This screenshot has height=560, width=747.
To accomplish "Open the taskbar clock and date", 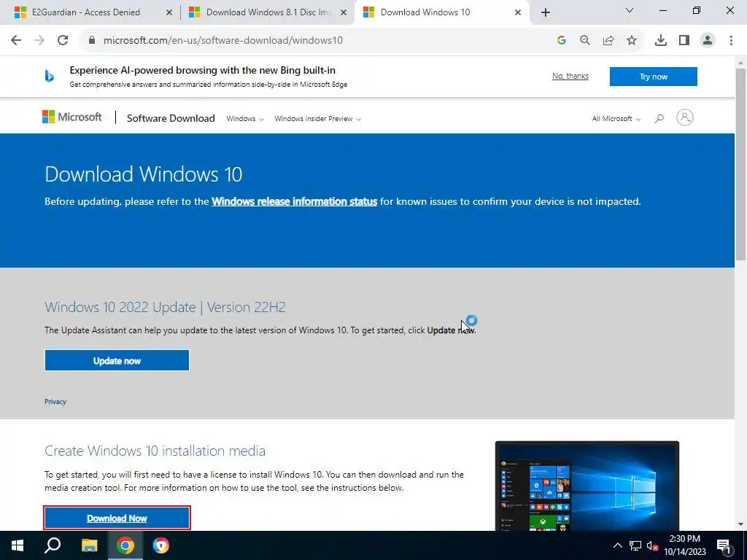I will click(x=685, y=545).
